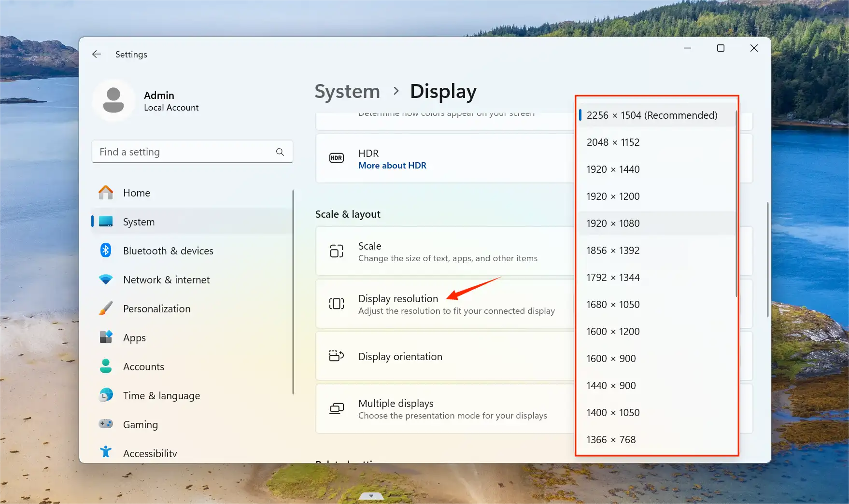
Task: Pick 1920 × 1440 from the list
Action: pos(656,169)
